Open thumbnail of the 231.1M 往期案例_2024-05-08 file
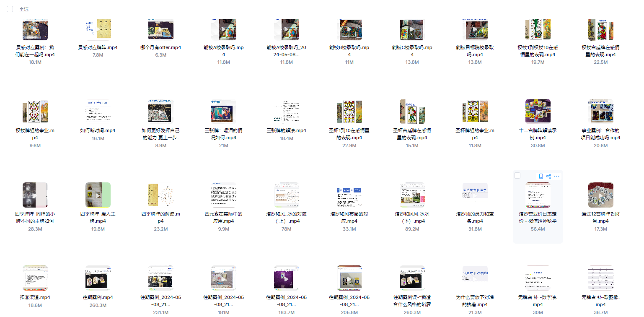Screen dimensions: 644x317 coord(161,278)
